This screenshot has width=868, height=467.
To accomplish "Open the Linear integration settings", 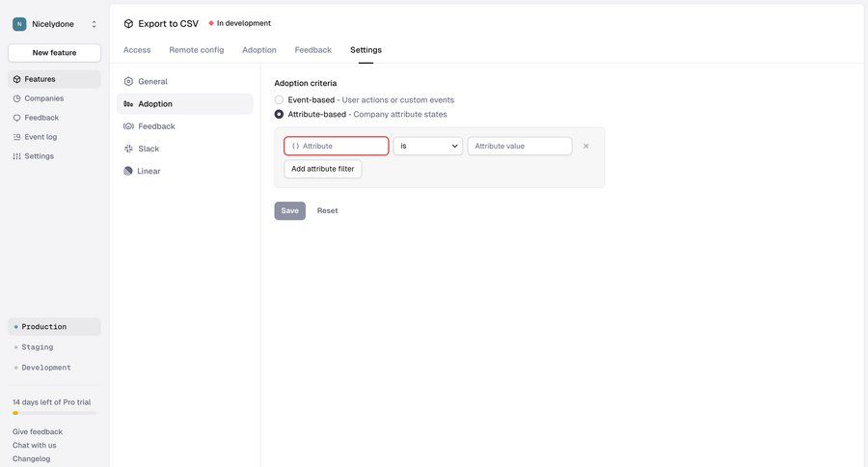I will point(185,171).
